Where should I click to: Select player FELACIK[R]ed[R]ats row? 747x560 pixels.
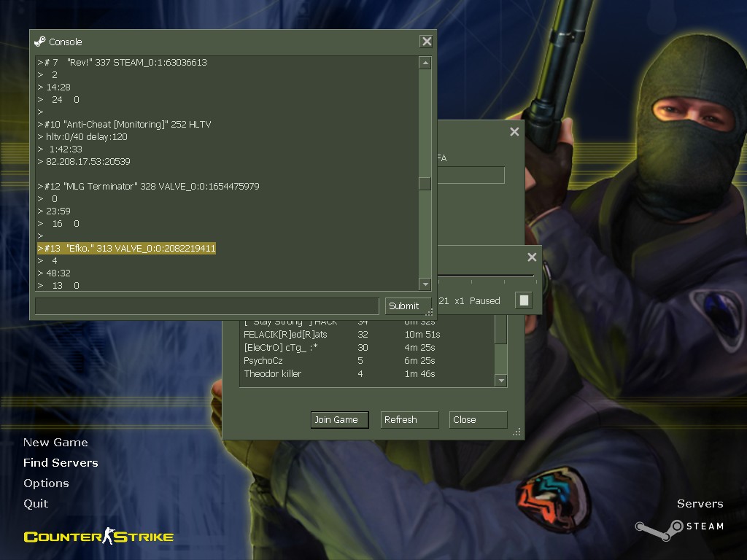tap(367, 334)
